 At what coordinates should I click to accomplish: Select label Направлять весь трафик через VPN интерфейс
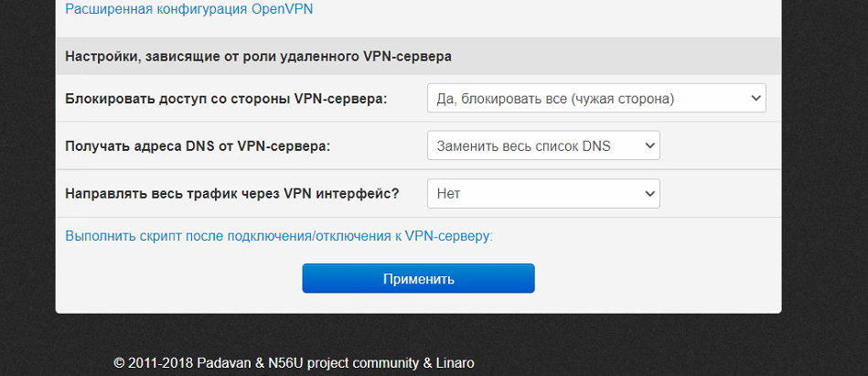(232, 194)
